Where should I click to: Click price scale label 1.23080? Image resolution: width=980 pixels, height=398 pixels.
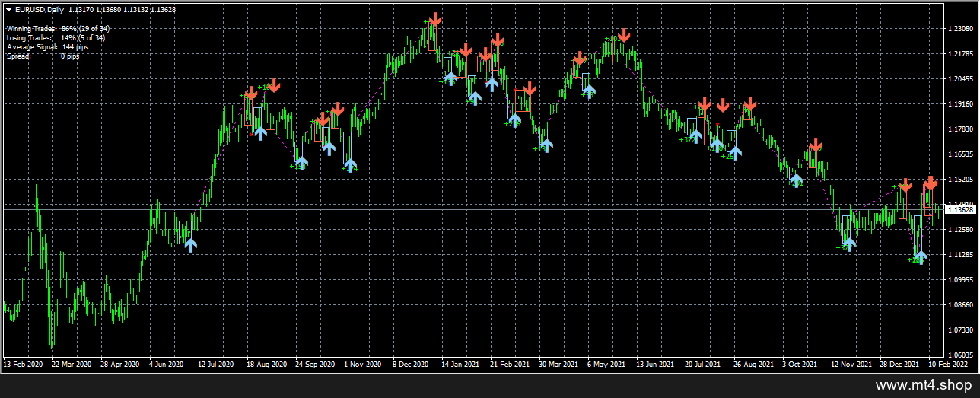[x=960, y=29]
